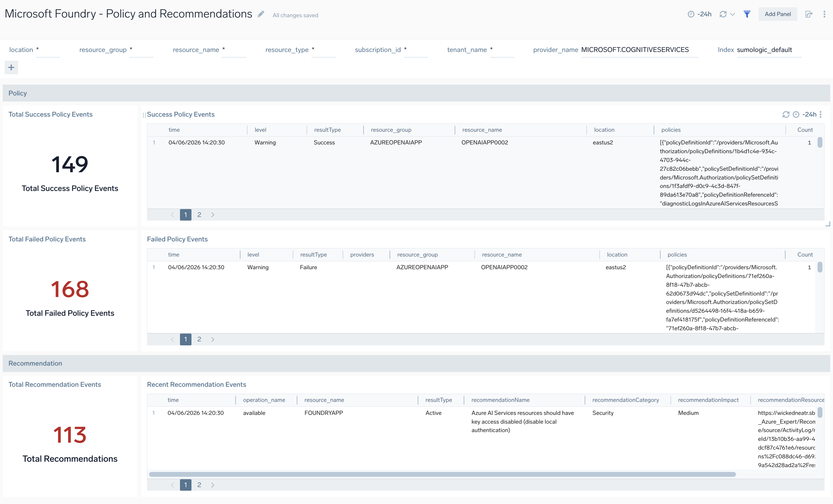Next page arrow in Recent Recommendation Events
The image size is (833, 504).
point(213,485)
